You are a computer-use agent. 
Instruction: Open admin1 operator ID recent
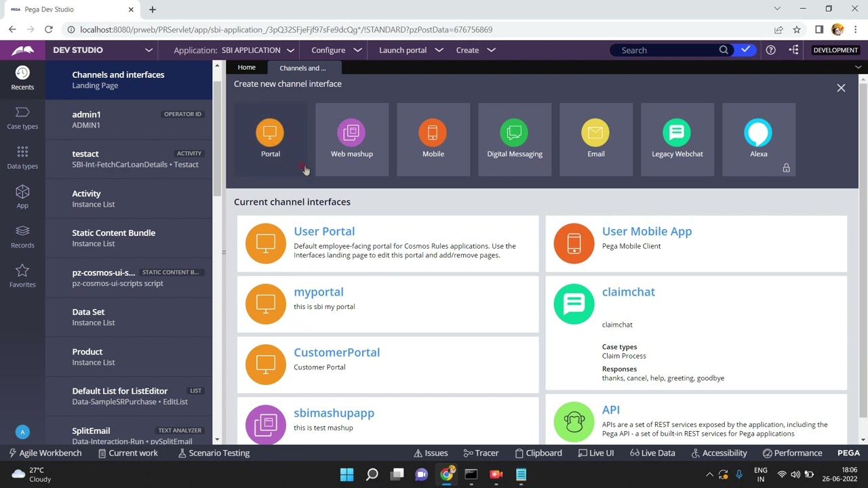click(x=129, y=119)
